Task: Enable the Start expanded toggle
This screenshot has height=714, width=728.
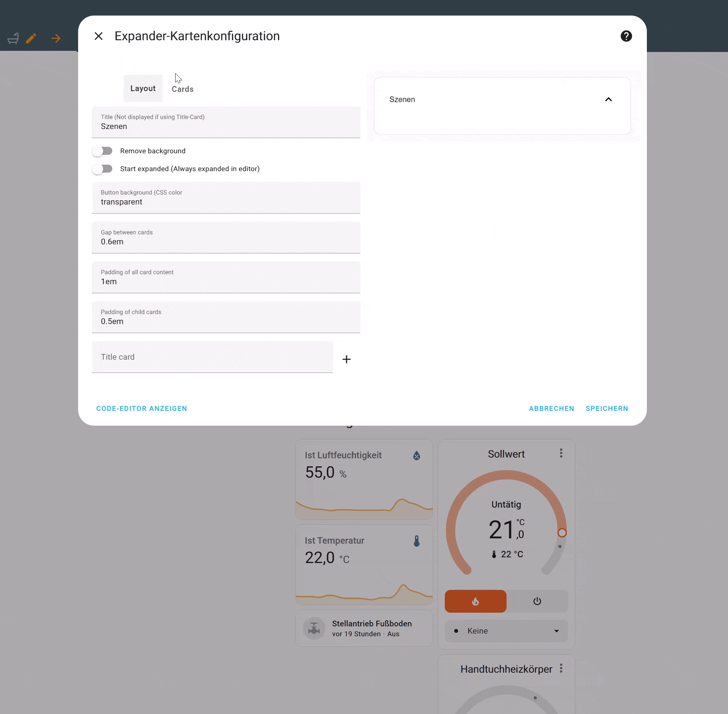Action: tap(102, 169)
